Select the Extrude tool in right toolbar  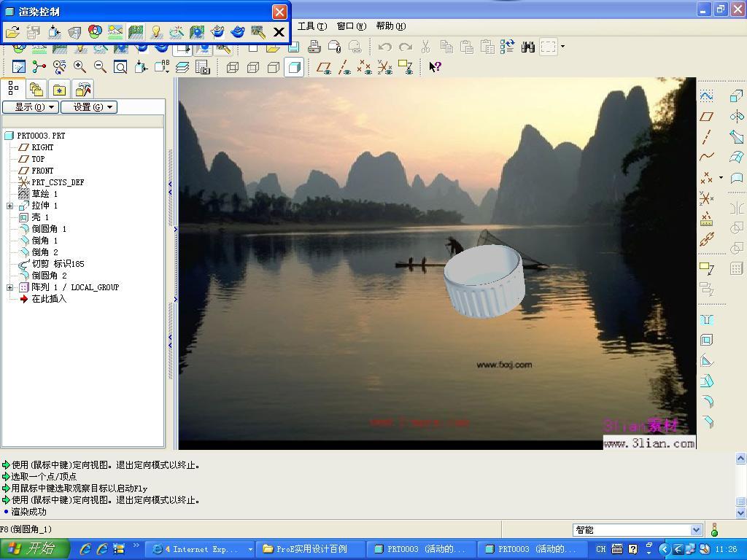pyautogui.click(x=737, y=96)
